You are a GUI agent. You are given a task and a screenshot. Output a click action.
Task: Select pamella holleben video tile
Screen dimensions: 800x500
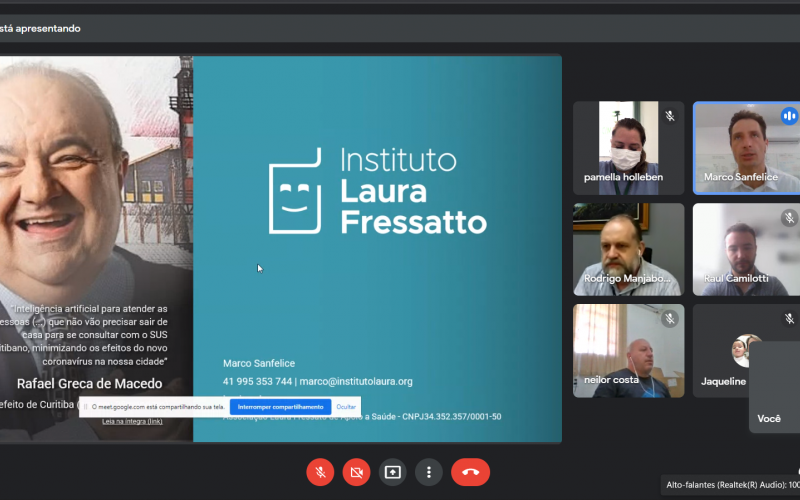pos(629,148)
